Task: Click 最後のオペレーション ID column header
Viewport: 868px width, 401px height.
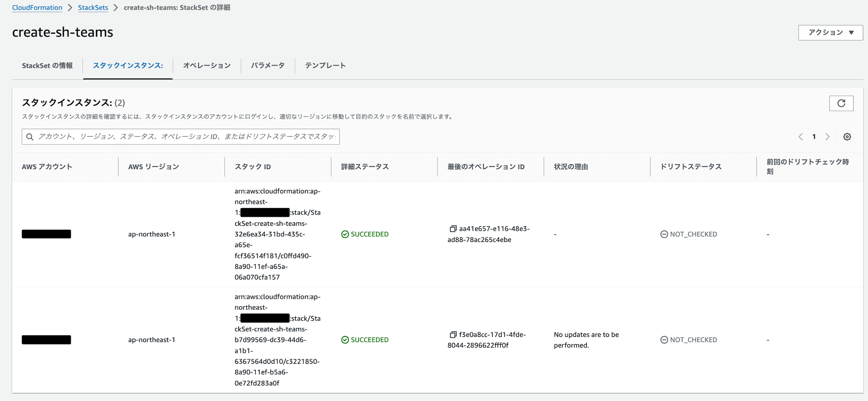Action: tap(486, 167)
